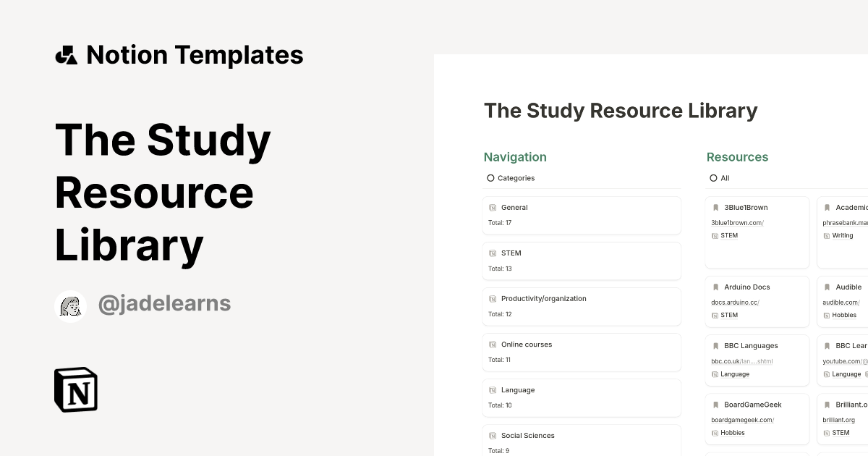
Task: Open the audible.com link
Action: click(x=841, y=302)
